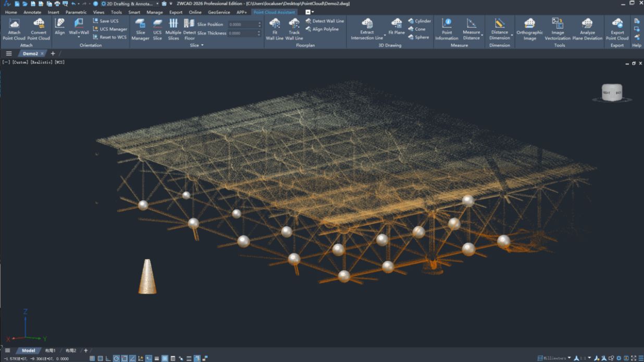Open the Wall+Wall dropdown arrow
The width and height of the screenshot is (644, 362).
point(79,38)
